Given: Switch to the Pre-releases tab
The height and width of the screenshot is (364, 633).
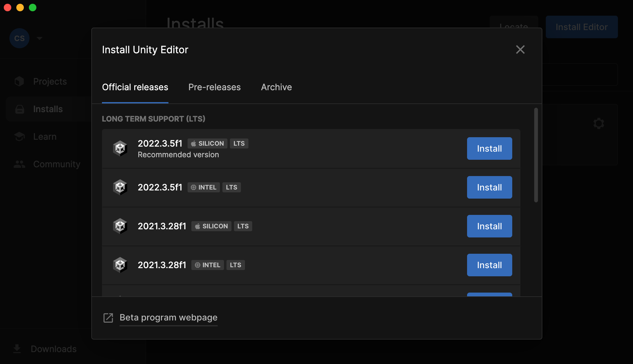Looking at the screenshot, I should (x=215, y=87).
